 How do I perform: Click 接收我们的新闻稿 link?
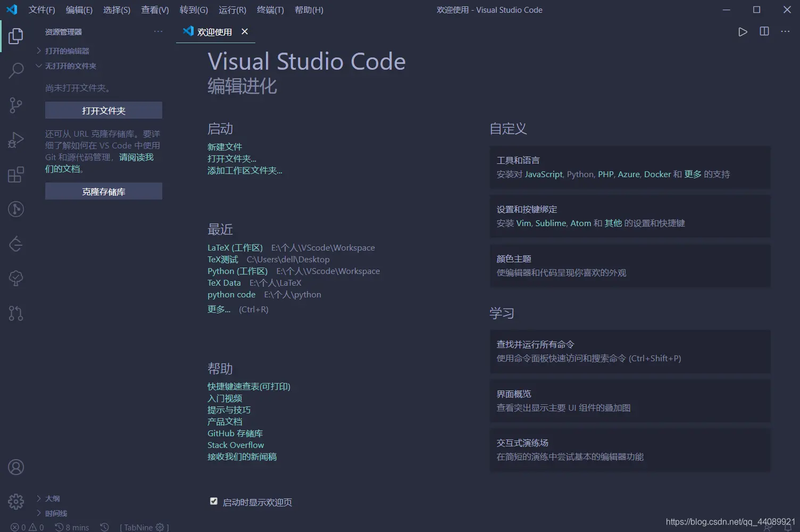coord(242,456)
